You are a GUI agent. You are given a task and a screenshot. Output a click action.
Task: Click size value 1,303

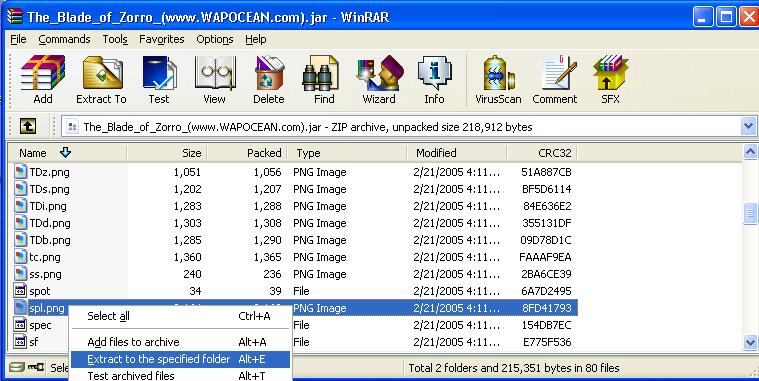[x=187, y=223]
